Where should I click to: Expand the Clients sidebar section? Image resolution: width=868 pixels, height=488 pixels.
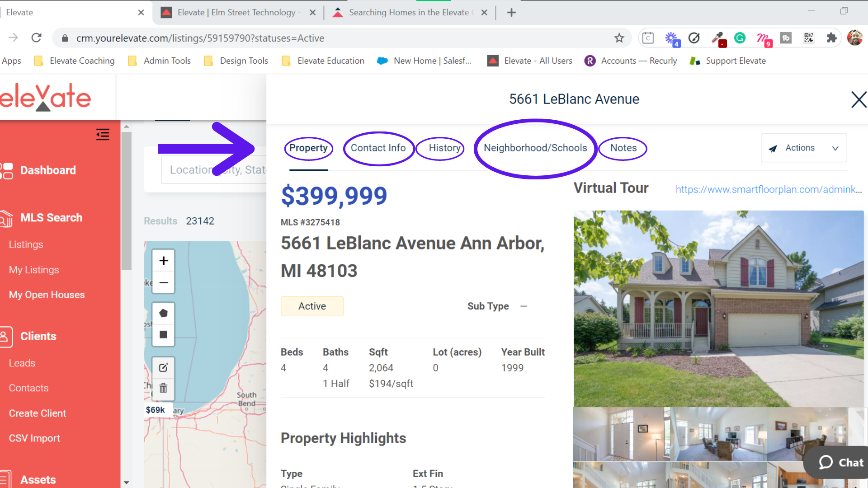click(38, 336)
